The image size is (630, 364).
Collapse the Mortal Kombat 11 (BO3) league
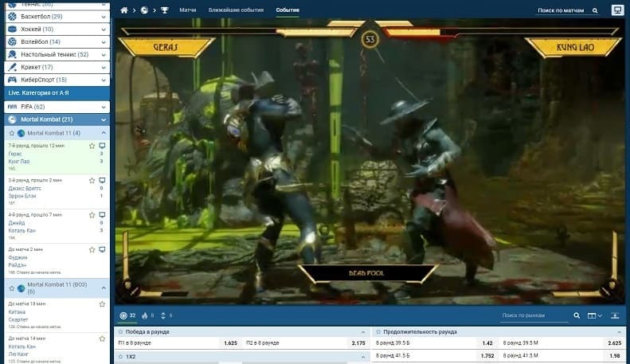(104, 288)
